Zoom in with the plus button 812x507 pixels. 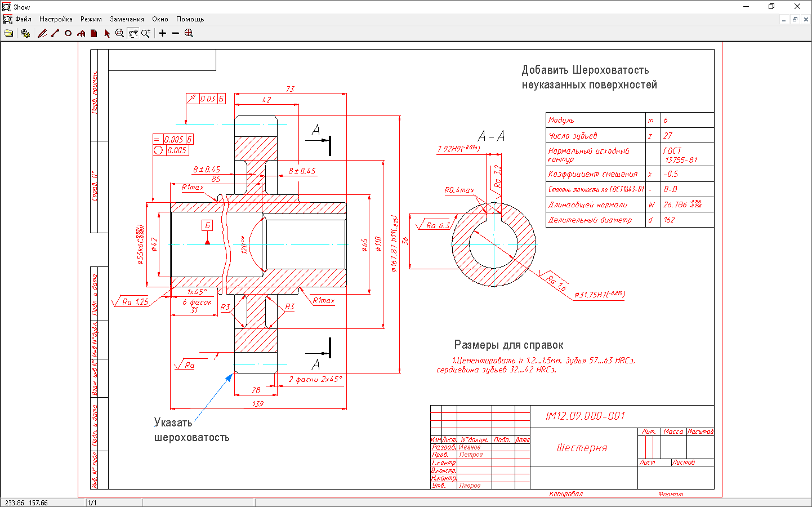point(163,33)
